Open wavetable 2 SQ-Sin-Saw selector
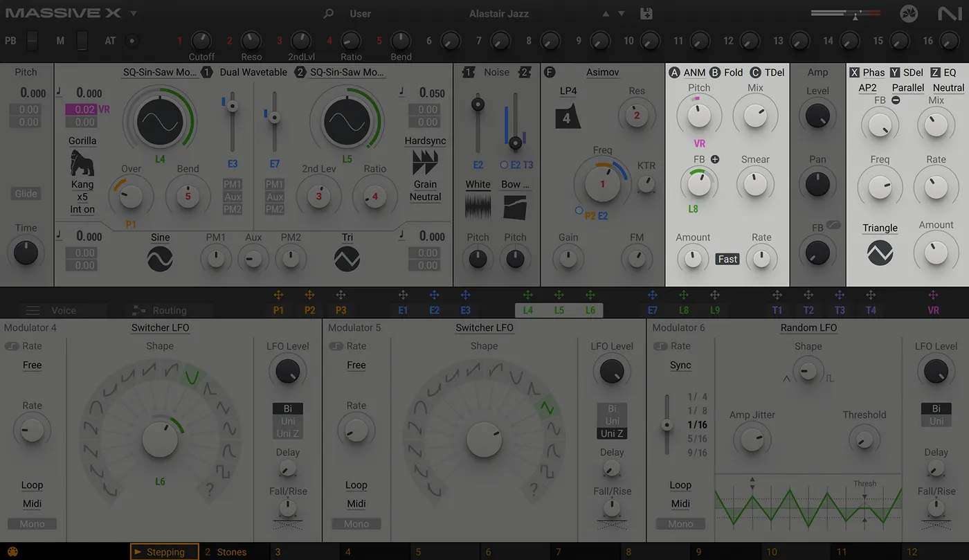Viewport: 969px width, 560px height. (x=347, y=72)
